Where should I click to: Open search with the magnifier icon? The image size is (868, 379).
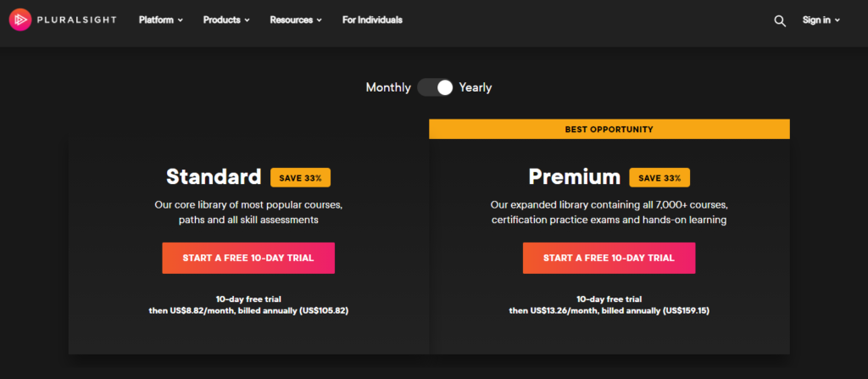780,20
